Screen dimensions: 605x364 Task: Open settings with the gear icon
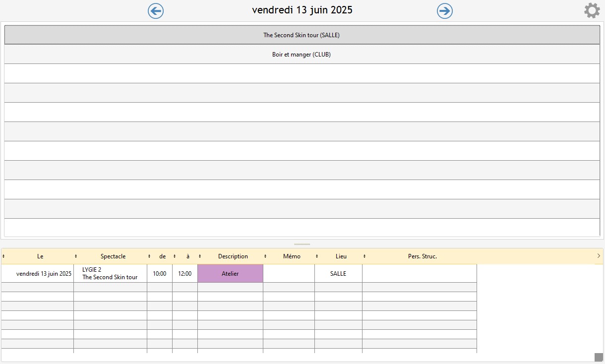click(x=592, y=10)
